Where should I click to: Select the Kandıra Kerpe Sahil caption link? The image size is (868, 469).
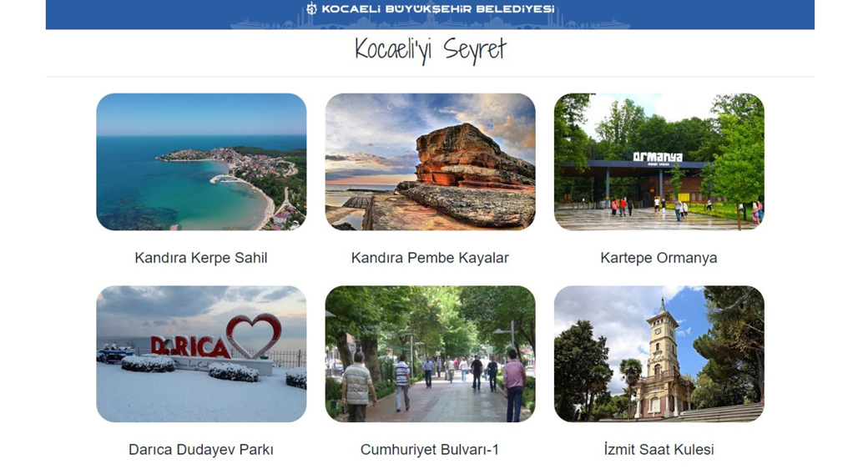(201, 258)
